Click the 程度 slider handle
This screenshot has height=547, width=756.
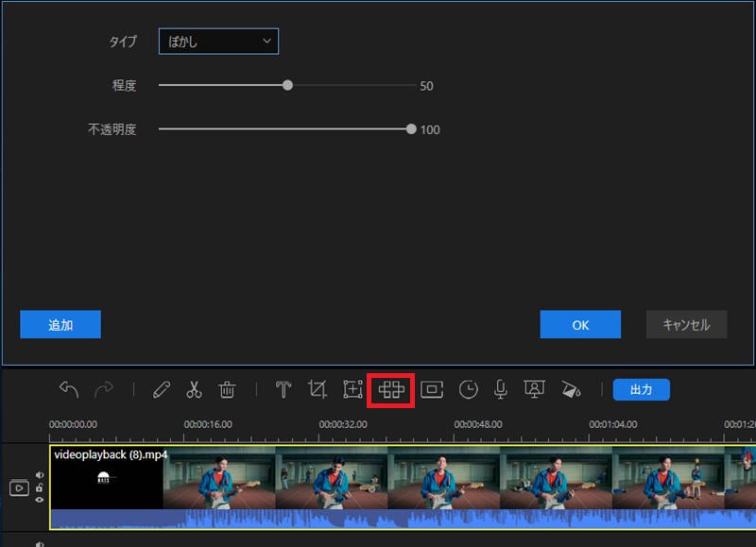(287, 85)
